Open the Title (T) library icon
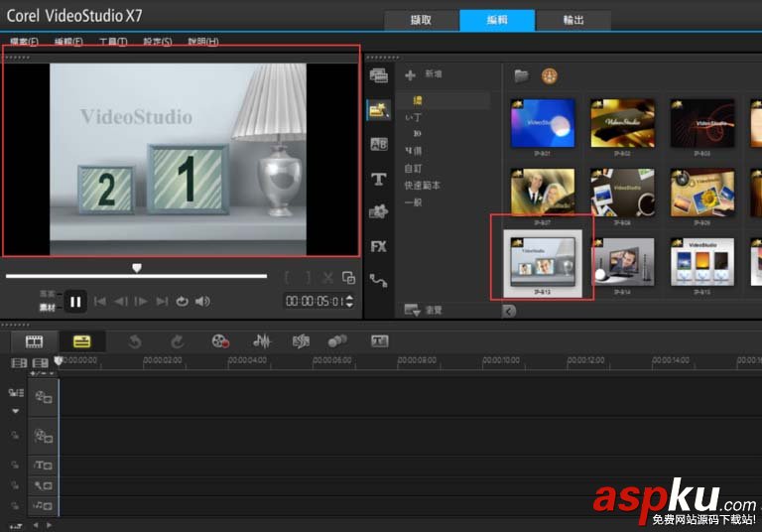The height and width of the screenshot is (532, 762). [x=379, y=179]
